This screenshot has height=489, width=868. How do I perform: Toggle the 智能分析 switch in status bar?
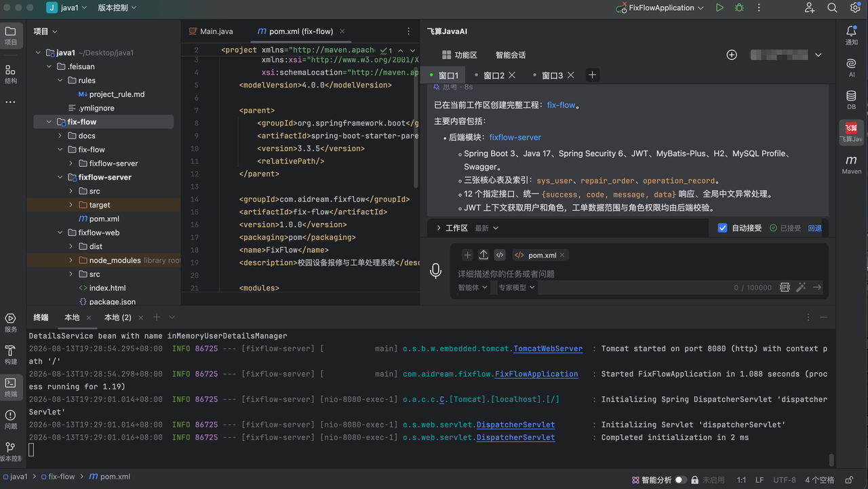click(x=681, y=480)
